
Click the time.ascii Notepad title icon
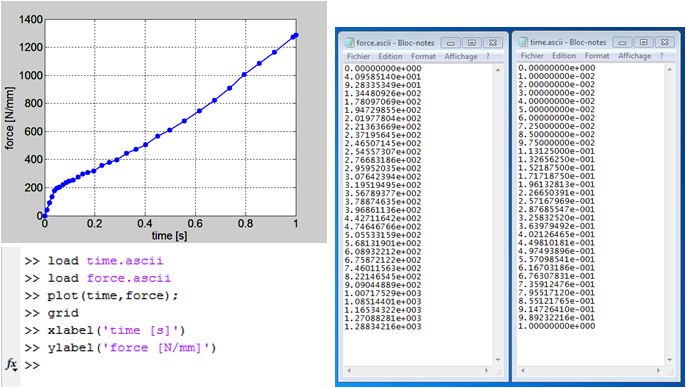pyautogui.click(x=522, y=42)
